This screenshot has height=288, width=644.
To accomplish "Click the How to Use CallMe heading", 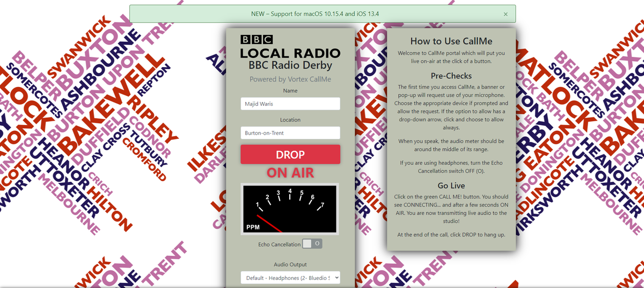I will (451, 41).
